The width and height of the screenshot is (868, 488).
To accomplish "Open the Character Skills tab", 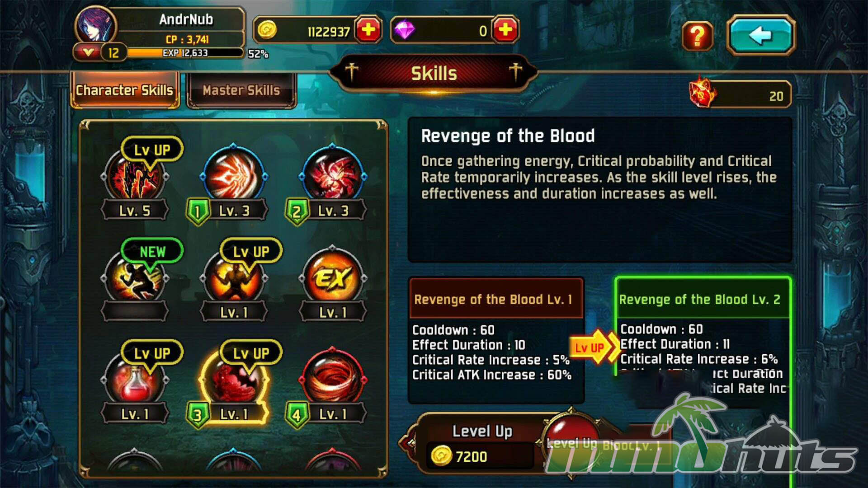I will 125,90.
